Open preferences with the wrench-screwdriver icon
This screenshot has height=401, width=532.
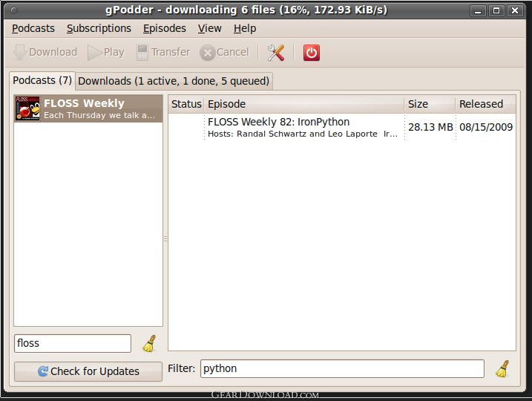pos(276,52)
